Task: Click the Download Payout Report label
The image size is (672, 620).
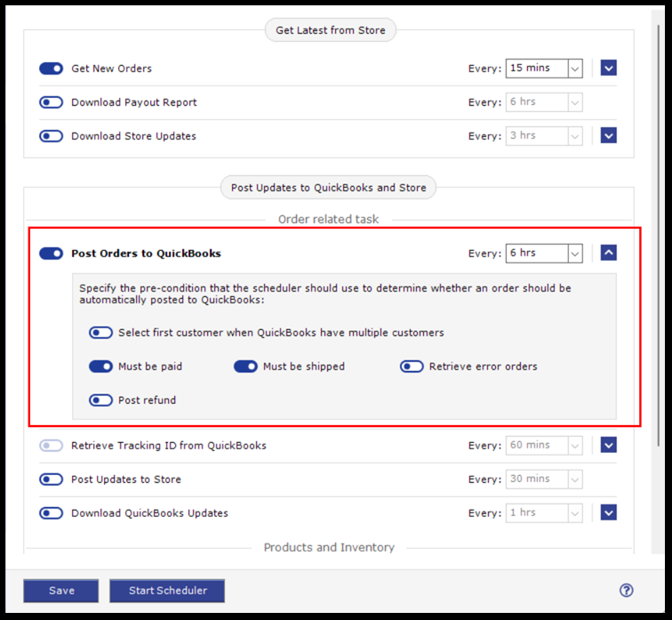Action: 134,102
